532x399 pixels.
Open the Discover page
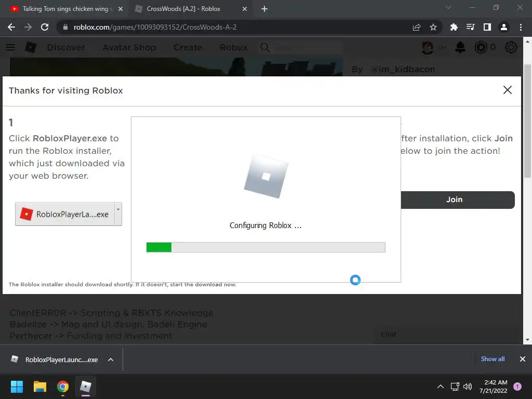point(66,47)
